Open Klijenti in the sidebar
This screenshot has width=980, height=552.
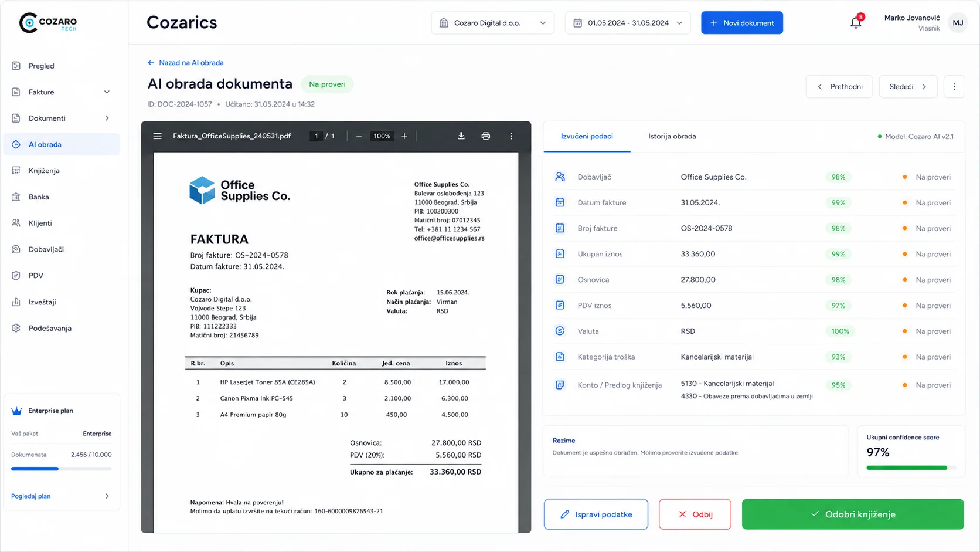pos(62,223)
